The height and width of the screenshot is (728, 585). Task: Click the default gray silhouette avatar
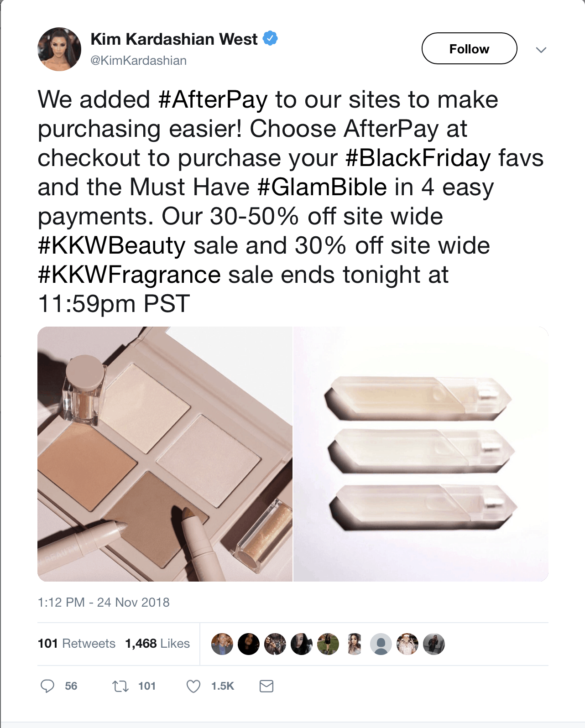tap(381, 644)
